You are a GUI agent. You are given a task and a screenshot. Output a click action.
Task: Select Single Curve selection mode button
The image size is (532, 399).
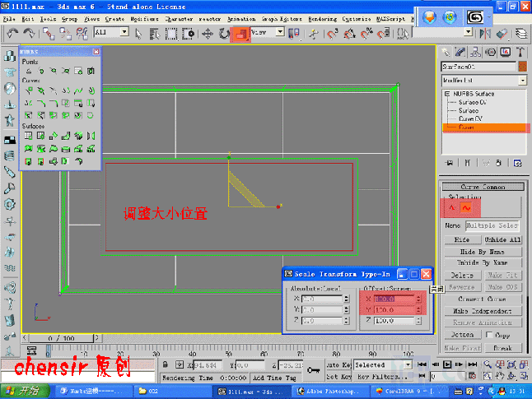click(451, 208)
